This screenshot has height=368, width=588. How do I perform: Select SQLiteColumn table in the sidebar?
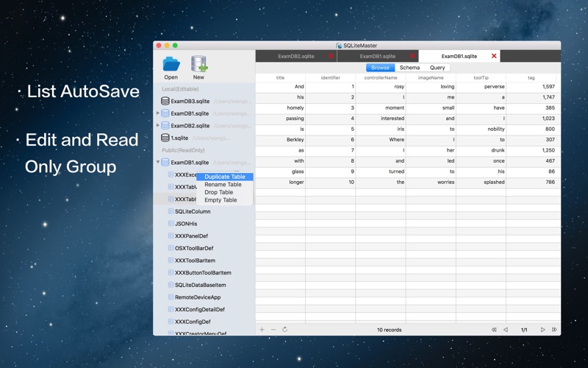click(x=193, y=211)
